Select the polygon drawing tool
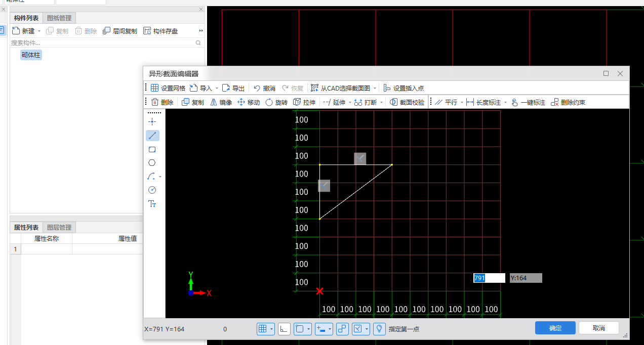Viewport: 644px width, 345px height. coord(152,163)
